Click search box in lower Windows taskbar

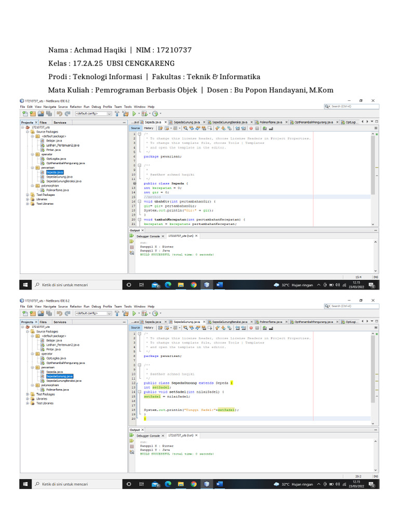point(73,484)
